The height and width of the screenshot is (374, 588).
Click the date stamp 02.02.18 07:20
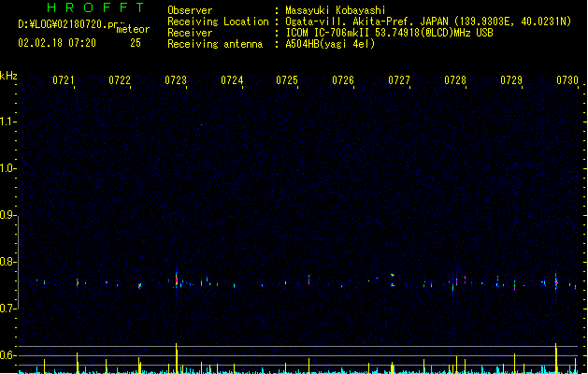(x=57, y=43)
